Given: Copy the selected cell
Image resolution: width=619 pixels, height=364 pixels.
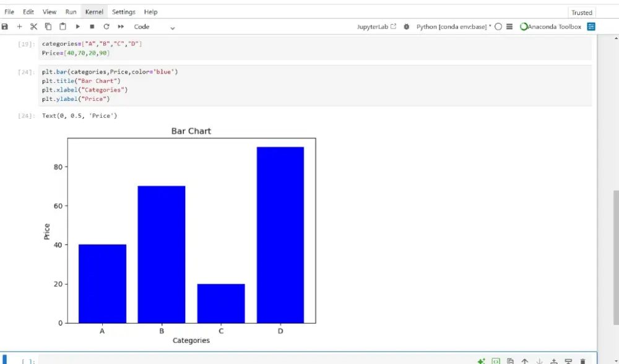Looking at the screenshot, I should coord(48,26).
